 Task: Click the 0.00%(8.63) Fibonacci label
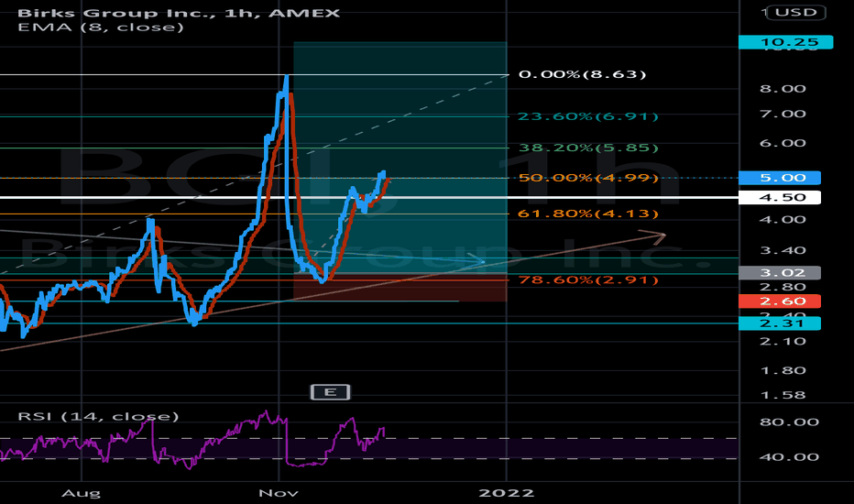[582, 74]
